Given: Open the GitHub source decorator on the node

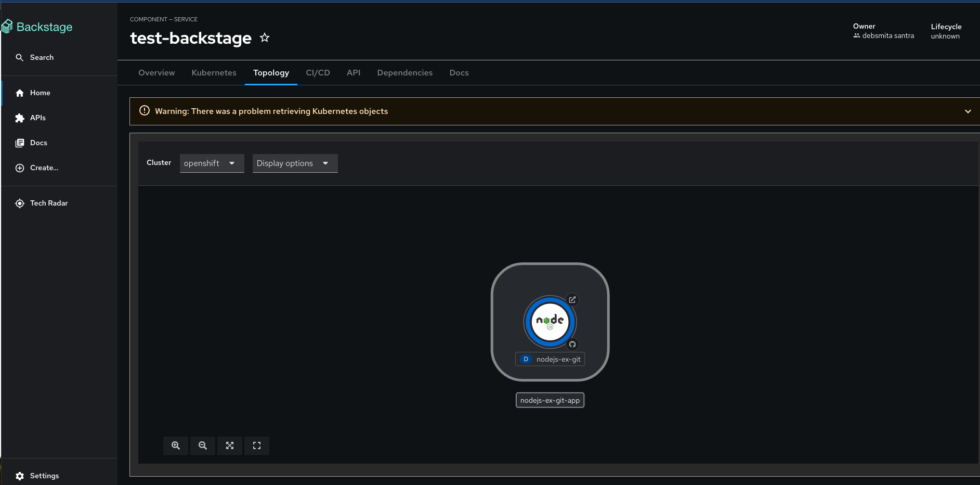Looking at the screenshot, I should pos(572,344).
